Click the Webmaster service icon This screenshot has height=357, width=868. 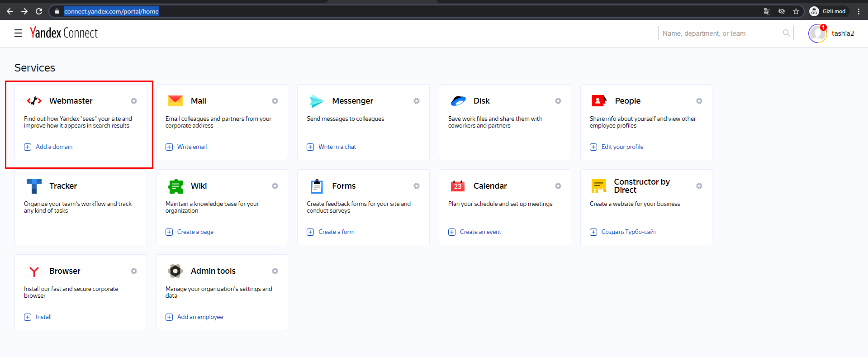[x=34, y=101]
